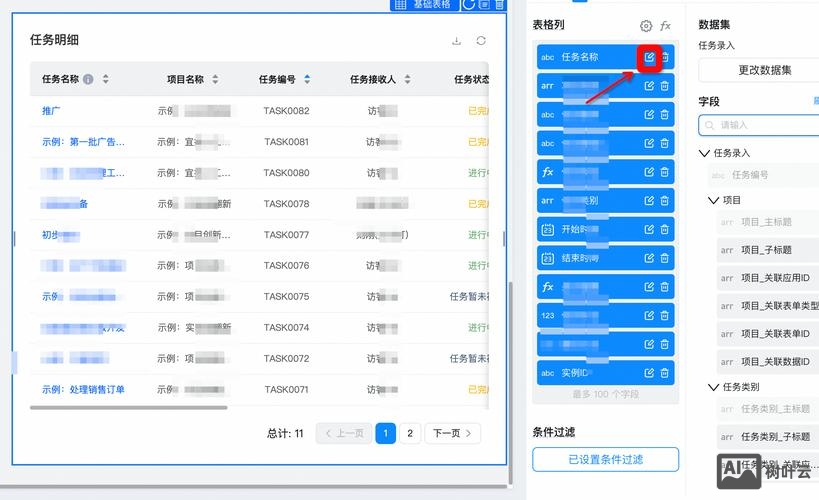Delete the 结束时间 date column
Image resolution: width=819 pixels, height=500 pixels.
[x=664, y=258]
